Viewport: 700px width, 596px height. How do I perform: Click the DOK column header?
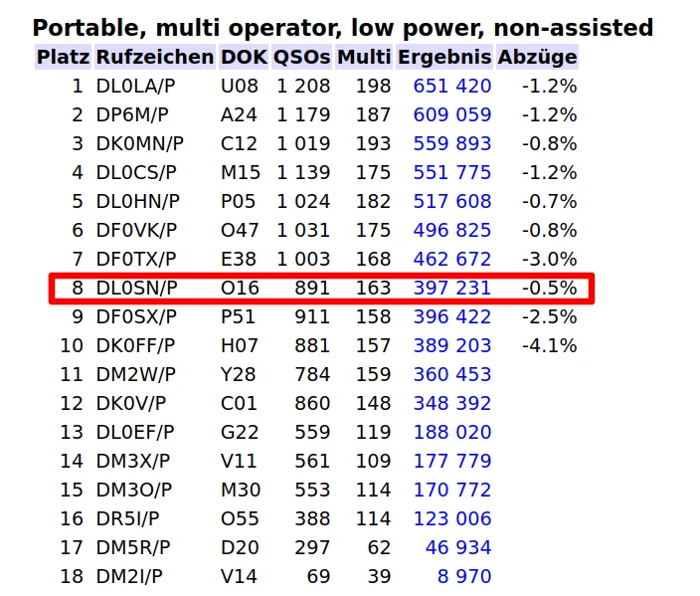244,58
